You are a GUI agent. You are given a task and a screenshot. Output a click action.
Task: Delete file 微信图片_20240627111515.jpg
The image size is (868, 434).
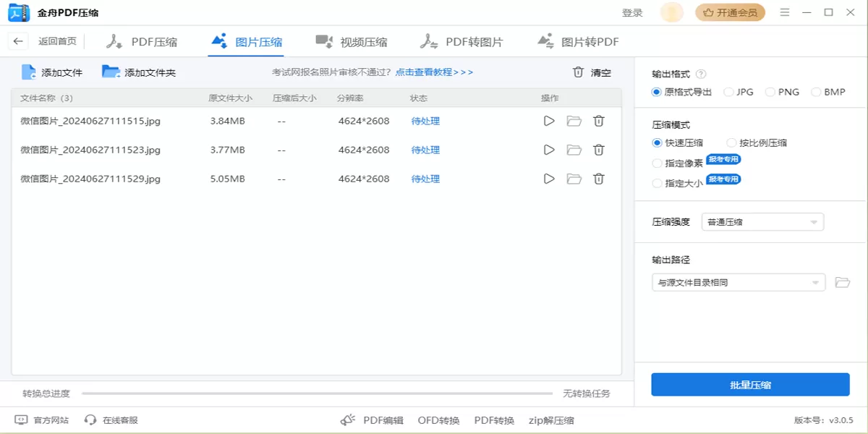[x=599, y=121]
